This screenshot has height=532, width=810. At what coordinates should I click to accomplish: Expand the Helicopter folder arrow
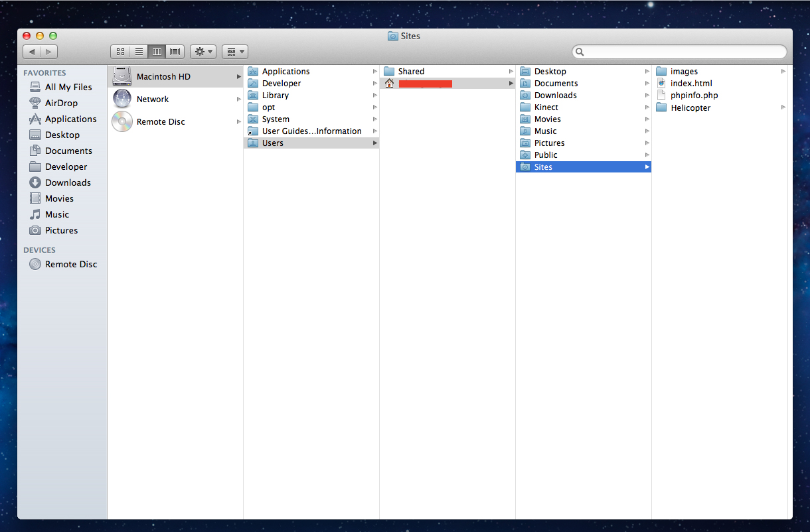tap(783, 107)
